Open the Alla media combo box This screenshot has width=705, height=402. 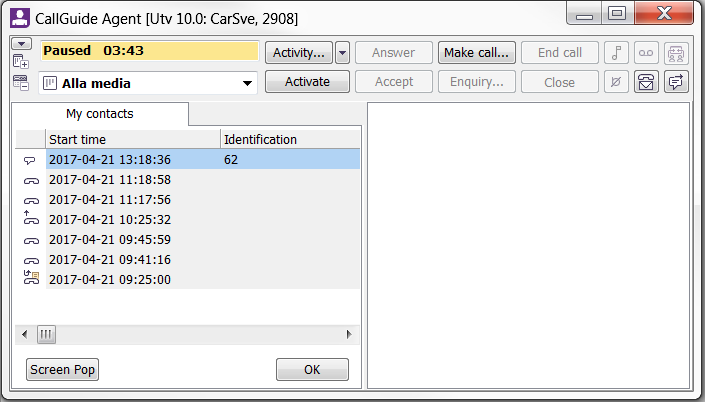click(148, 83)
